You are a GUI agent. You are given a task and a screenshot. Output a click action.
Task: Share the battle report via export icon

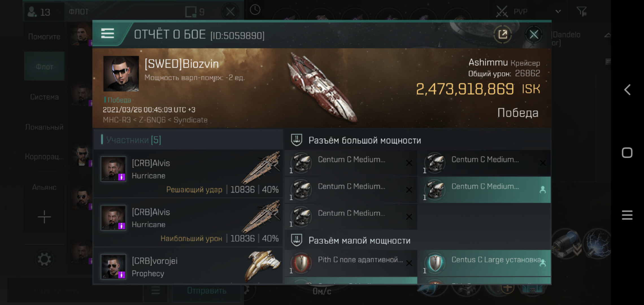tap(502, 34)
